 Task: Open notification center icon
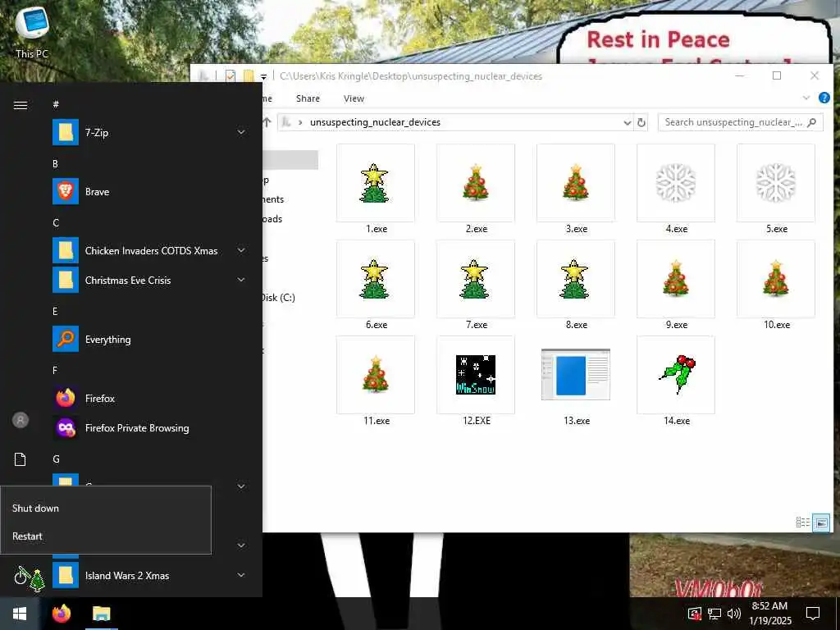[813, 614]
